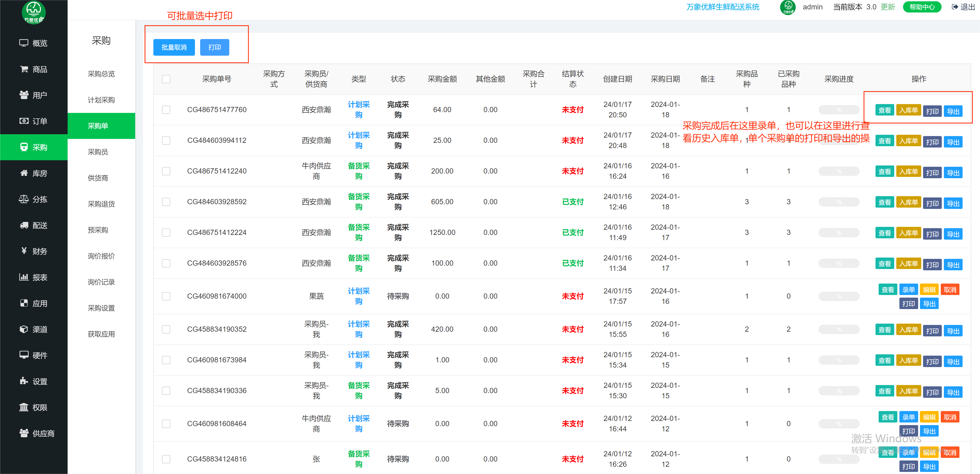Viewport: 980px width, 474px height.
Task: Open 订单 using the order icon
Action: click(24, 121)
